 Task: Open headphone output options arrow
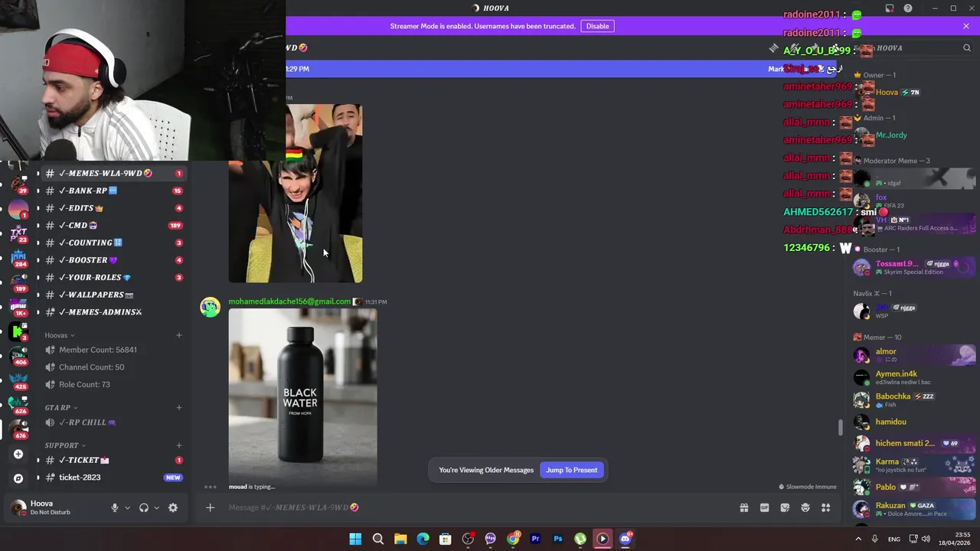[156, 507]
